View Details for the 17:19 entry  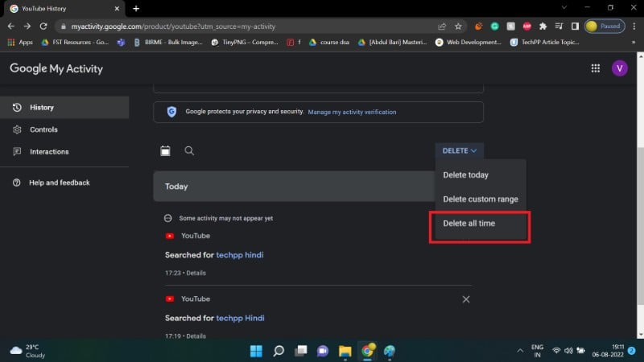point(196,336)
